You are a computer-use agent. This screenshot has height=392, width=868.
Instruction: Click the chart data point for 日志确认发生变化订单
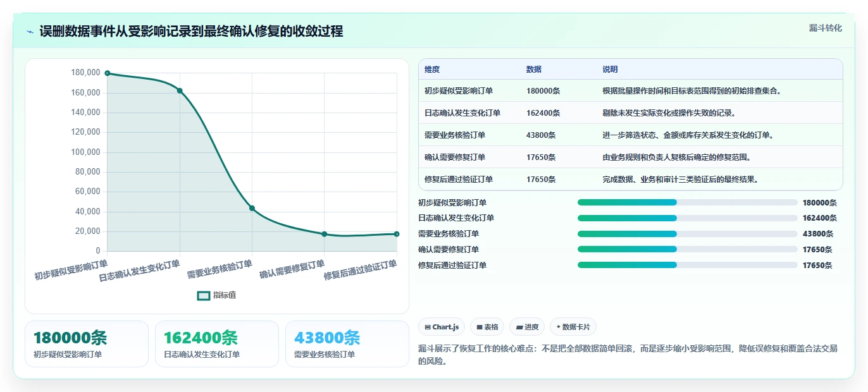point(180,91)
